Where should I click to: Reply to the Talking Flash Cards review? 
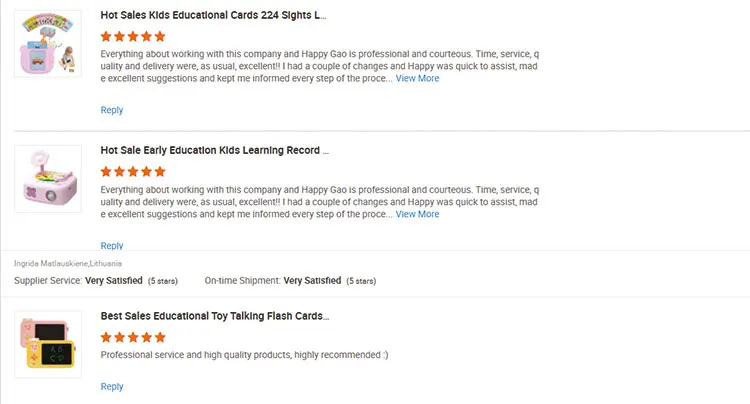[112, 387]
